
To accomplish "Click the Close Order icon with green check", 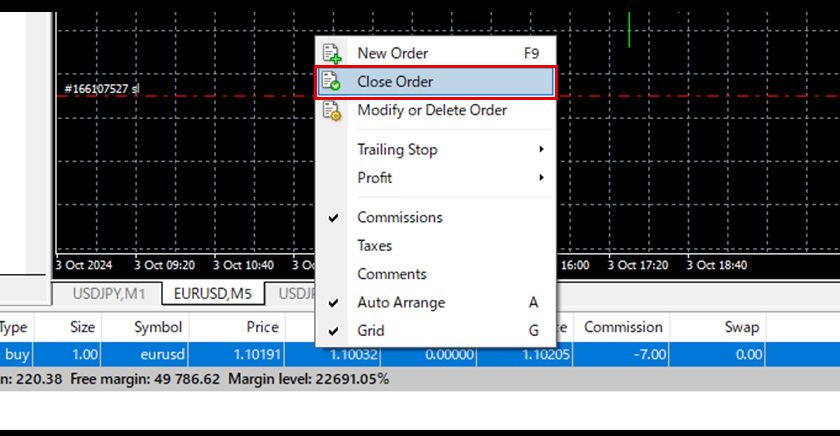I will pyautogui.click(x=332, y=82).
